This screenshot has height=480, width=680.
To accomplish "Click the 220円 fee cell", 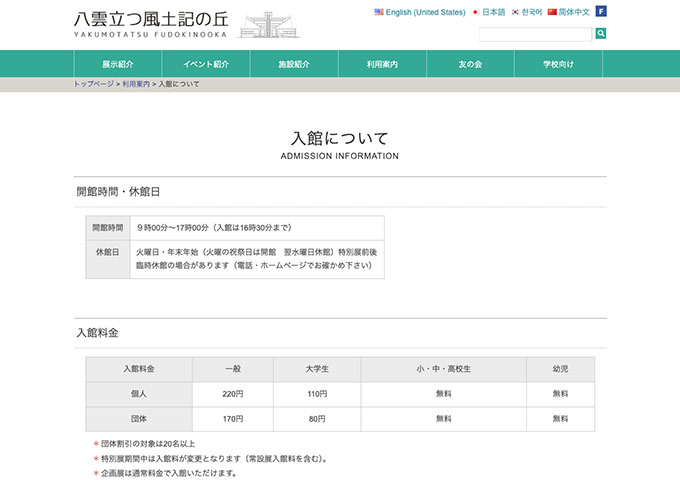I will (x=233, y=394).
